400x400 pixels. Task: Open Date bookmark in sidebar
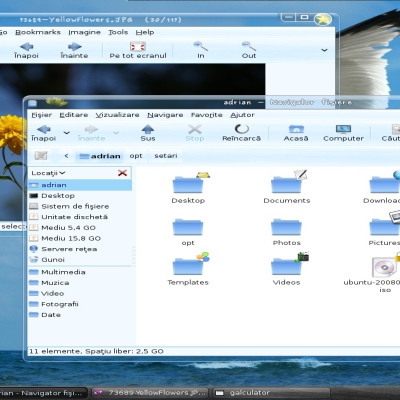pos(80,315)
